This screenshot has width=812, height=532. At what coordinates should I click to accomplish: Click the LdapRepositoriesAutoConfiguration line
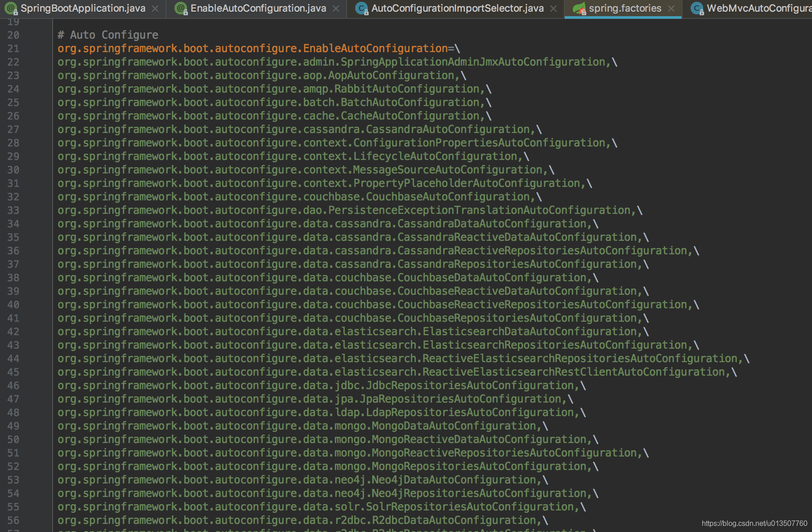coord(321,412)
